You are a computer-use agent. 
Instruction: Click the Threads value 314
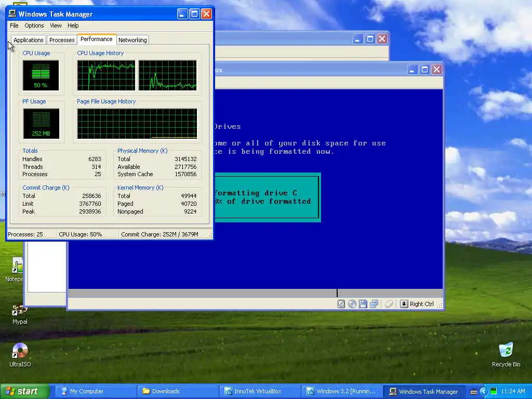point(96,167)
